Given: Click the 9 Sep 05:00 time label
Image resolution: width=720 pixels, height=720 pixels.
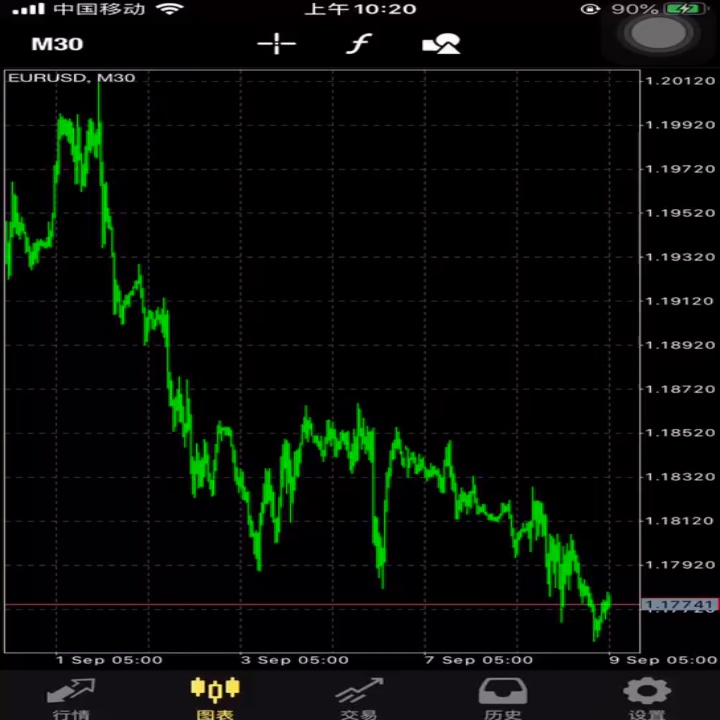Looking at the screenshot, I should point(663,660).
